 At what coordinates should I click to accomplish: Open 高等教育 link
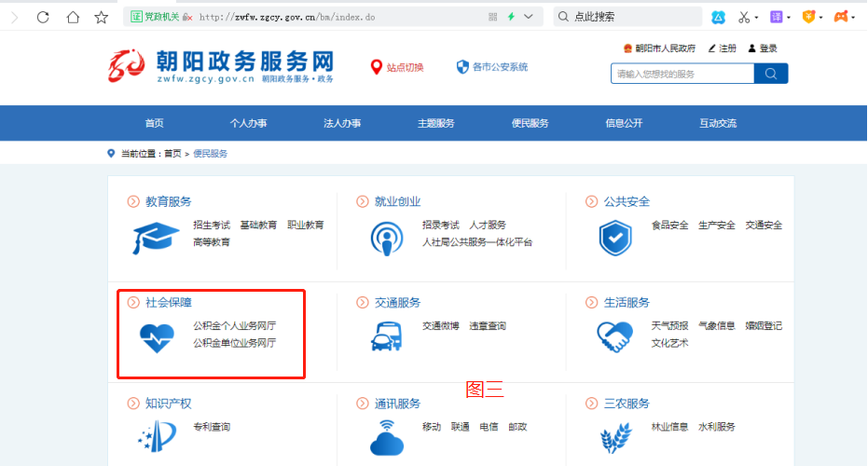(x=212, y=242)
